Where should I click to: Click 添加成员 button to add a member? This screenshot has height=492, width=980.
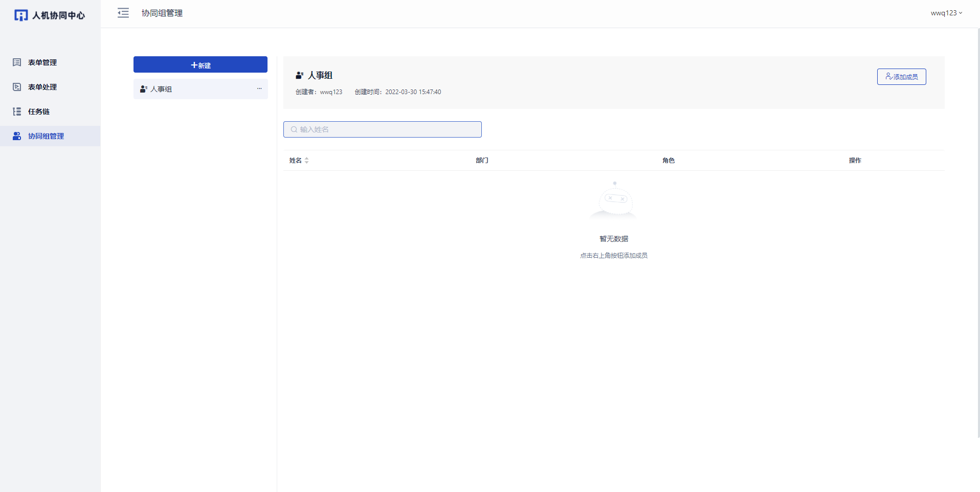click(x=901, y=77)
